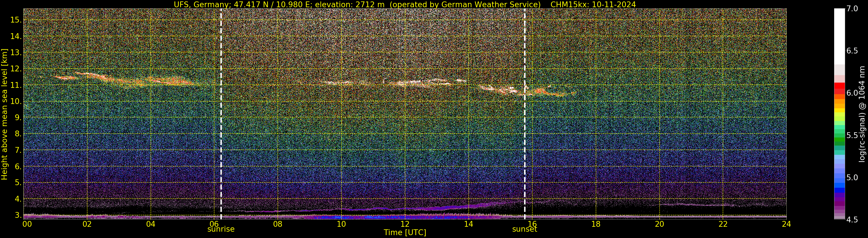Click height axis label '12.'

pyautogui.click(x=16, y=69)
